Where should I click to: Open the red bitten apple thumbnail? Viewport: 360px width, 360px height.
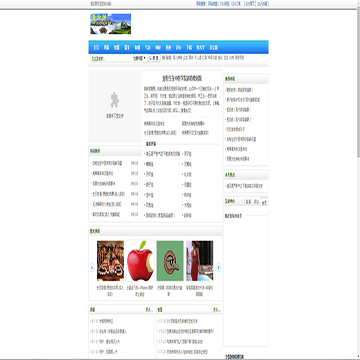140,261
